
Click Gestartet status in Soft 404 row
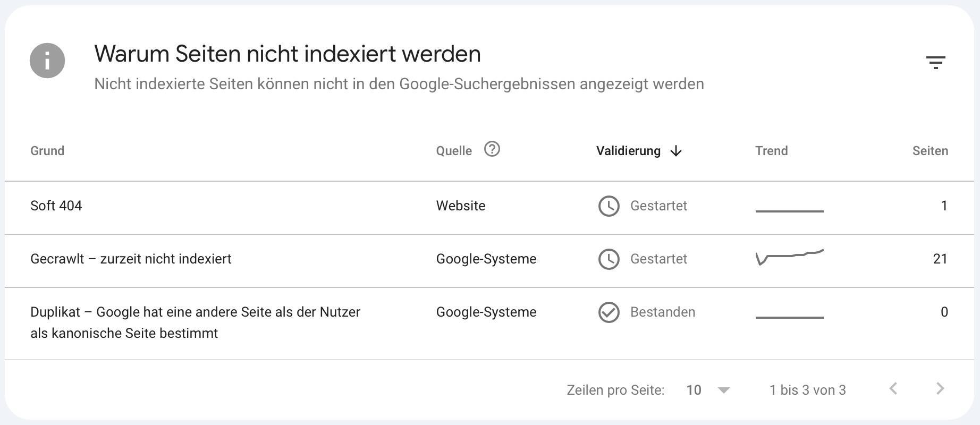tap(658, 206)
